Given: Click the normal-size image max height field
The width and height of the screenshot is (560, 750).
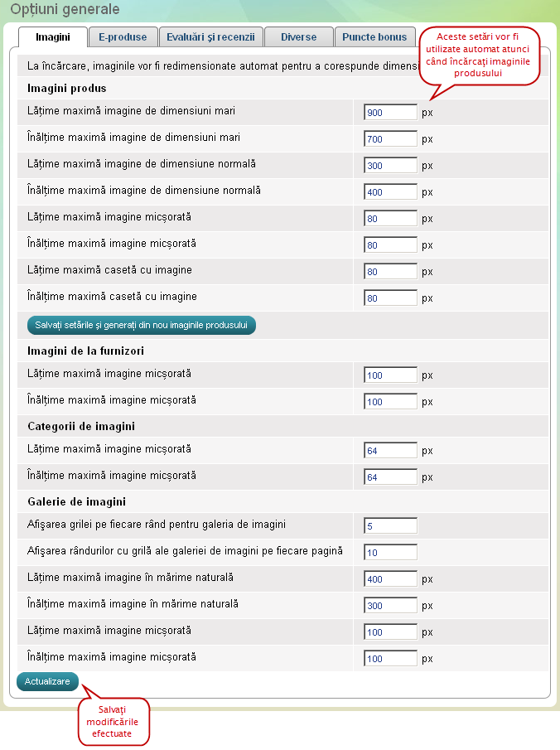Looking at the screenshot, I should coord(390,192).
